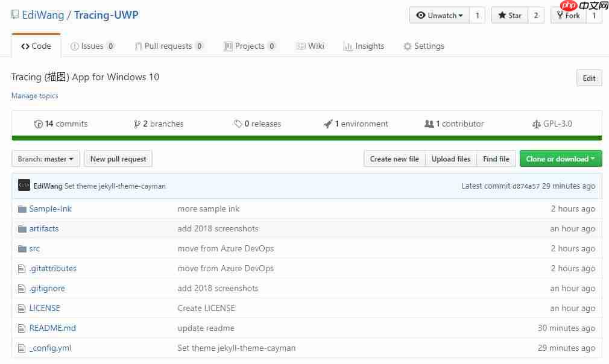Viewport: 609px width, 364px height.
Task: Click the eye icon in the Unwatch button
Action: 421,15
